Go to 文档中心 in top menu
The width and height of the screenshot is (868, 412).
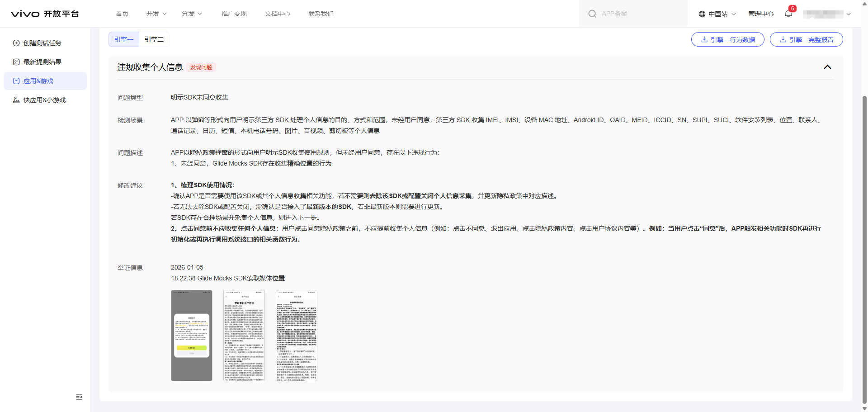tap(278, 14)
